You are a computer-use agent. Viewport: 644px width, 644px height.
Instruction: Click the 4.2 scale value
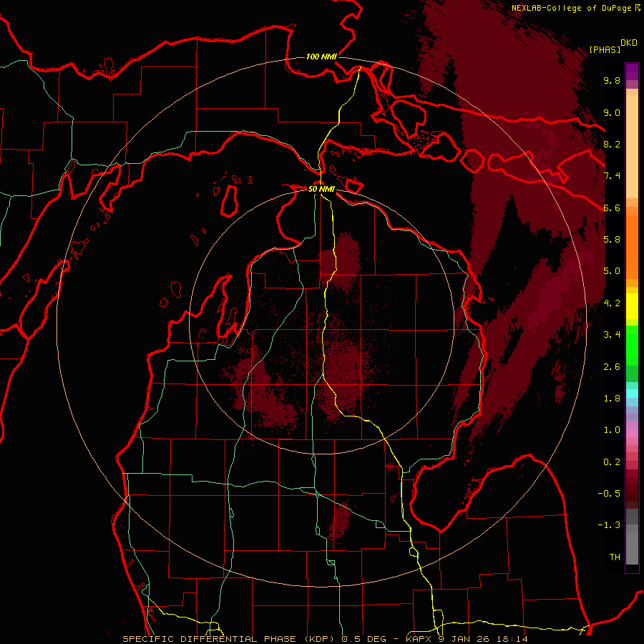(612, 303)
